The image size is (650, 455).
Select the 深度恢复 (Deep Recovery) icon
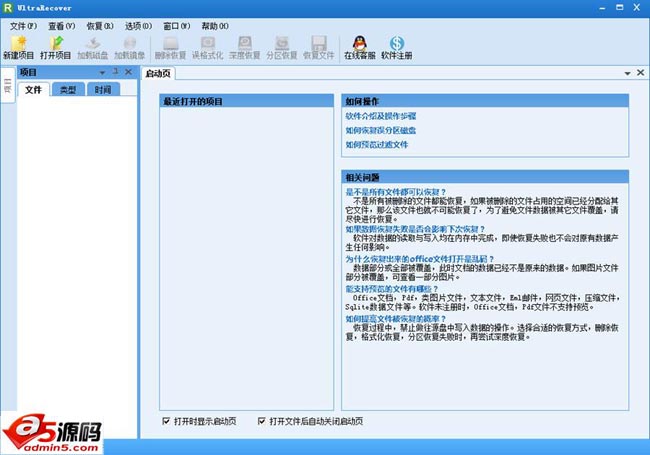pyautogui.click(x=245, y=48)
